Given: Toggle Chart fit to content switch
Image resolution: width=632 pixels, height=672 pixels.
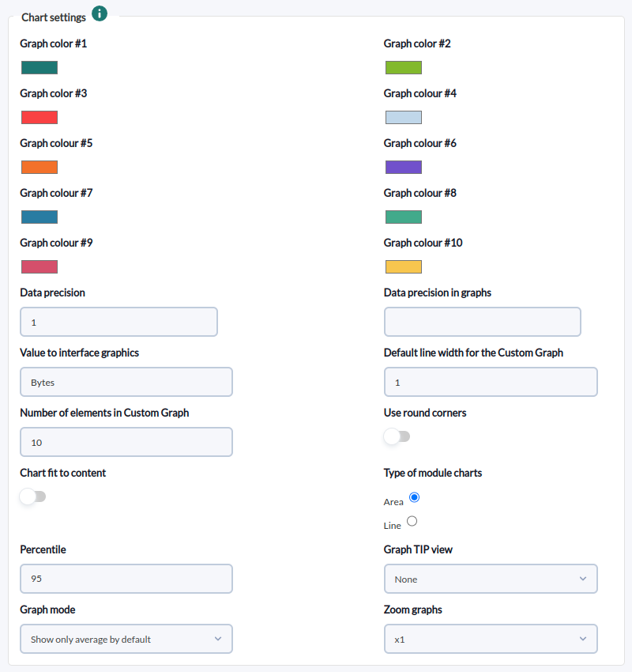Looking at the screenshot, I should tap(33, 496).
